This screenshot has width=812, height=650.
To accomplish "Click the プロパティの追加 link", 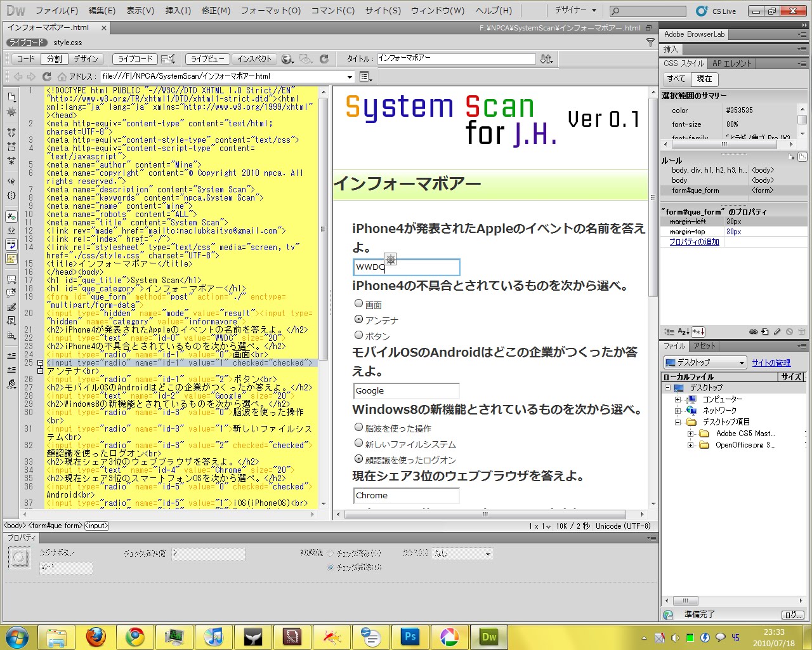I will (x=694, y=242).
